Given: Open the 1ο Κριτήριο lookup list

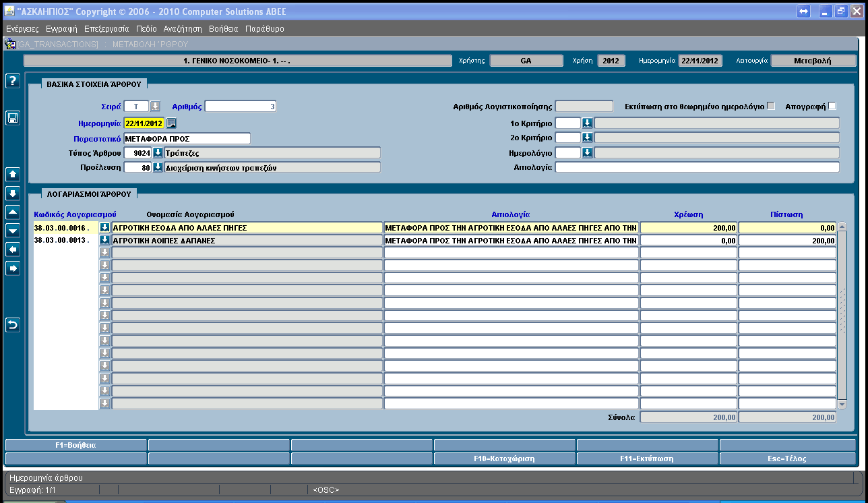Looking at the screenshot, I should point(587,123).
